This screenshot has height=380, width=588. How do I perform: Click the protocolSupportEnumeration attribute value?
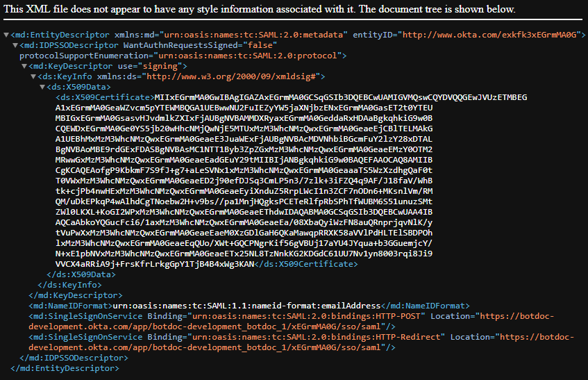(248, 56)
